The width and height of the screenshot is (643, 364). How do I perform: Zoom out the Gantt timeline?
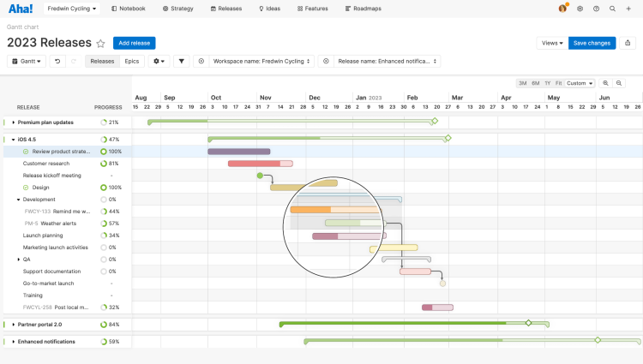(619, 83)
